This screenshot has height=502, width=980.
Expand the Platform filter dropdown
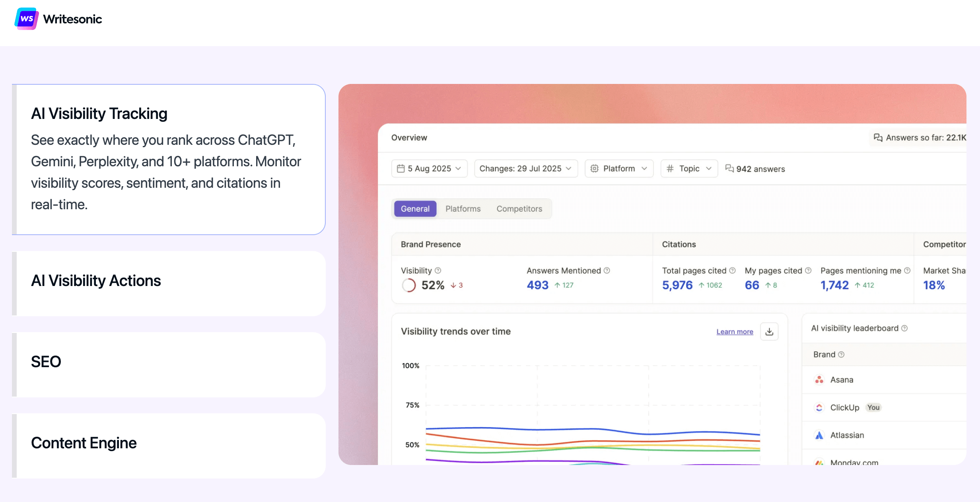click(619, 169)
